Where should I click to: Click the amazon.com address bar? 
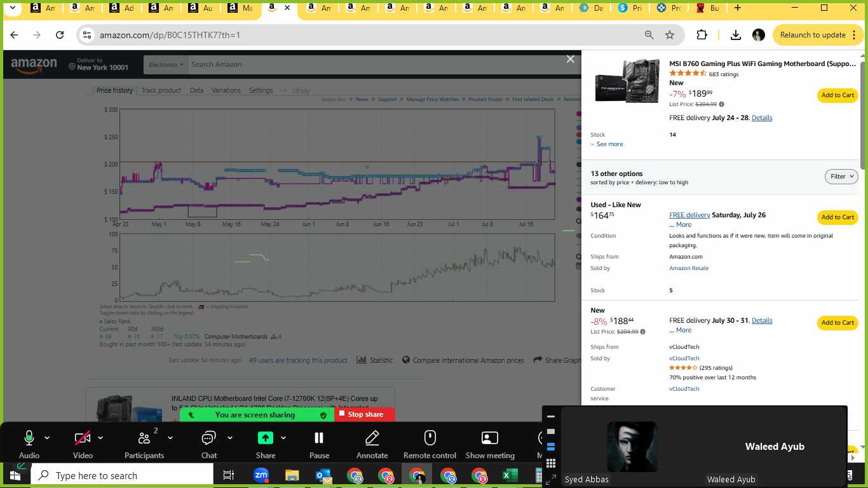[x=369, y=35]
